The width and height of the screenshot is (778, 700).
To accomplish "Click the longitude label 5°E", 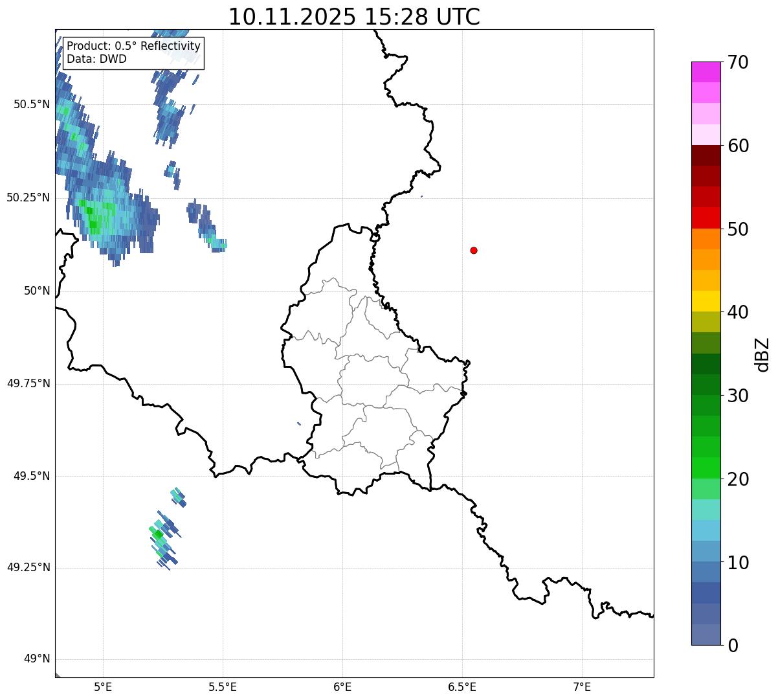I will (x=103, y=686).
